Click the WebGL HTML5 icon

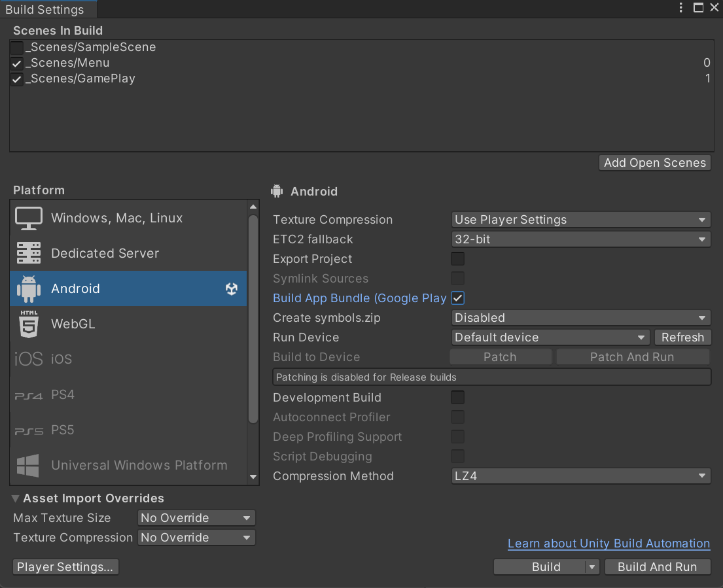[x=29, y=324]
